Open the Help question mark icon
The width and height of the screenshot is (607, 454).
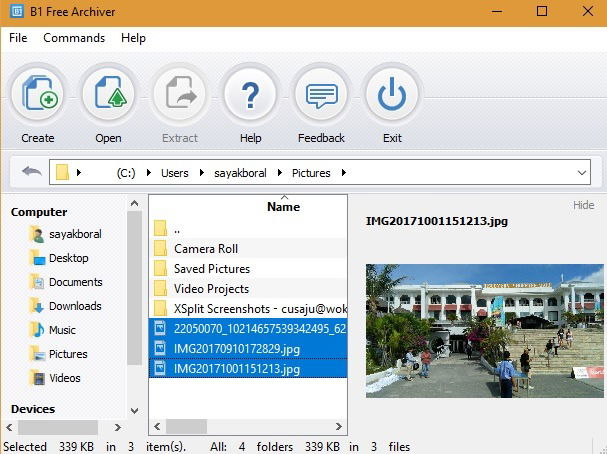250,94
